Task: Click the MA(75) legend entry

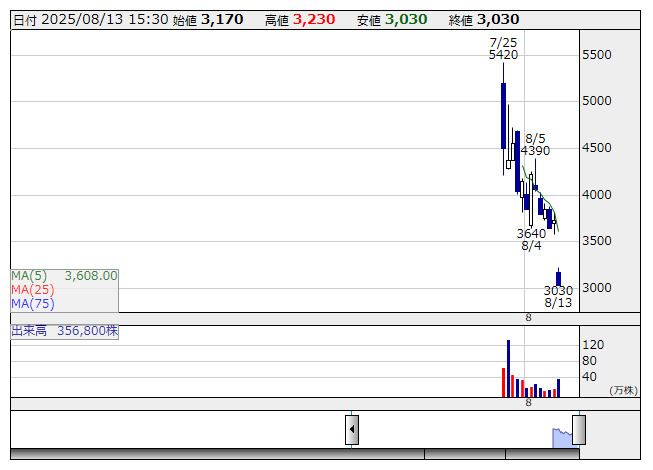Action: point(33,303)
